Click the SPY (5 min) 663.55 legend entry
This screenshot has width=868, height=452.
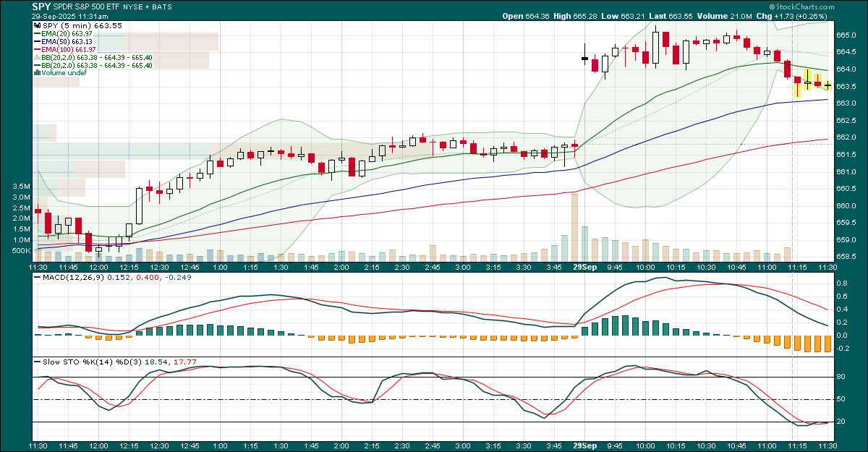click(x=81, y=26)
